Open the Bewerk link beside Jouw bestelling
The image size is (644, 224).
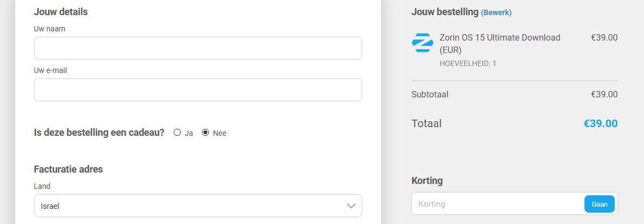coord(496,13)
